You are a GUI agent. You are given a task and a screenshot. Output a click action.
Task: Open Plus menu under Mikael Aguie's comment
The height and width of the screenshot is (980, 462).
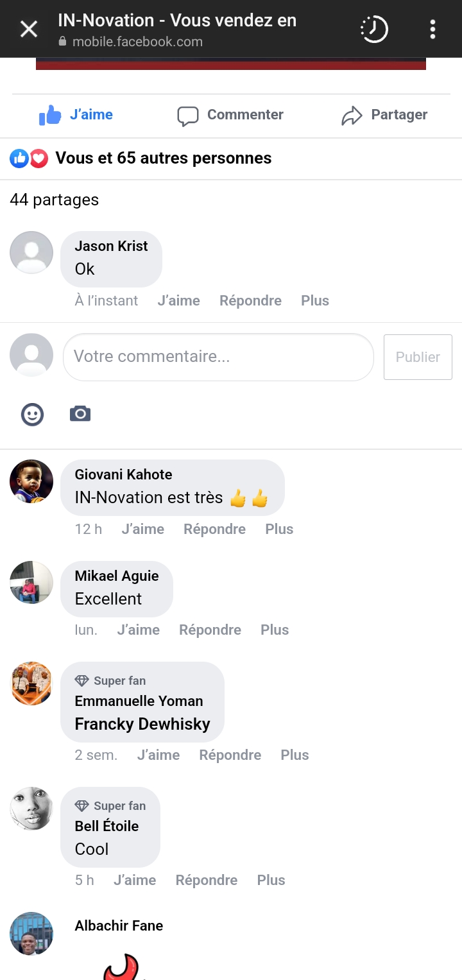click(x=275, y=630)
